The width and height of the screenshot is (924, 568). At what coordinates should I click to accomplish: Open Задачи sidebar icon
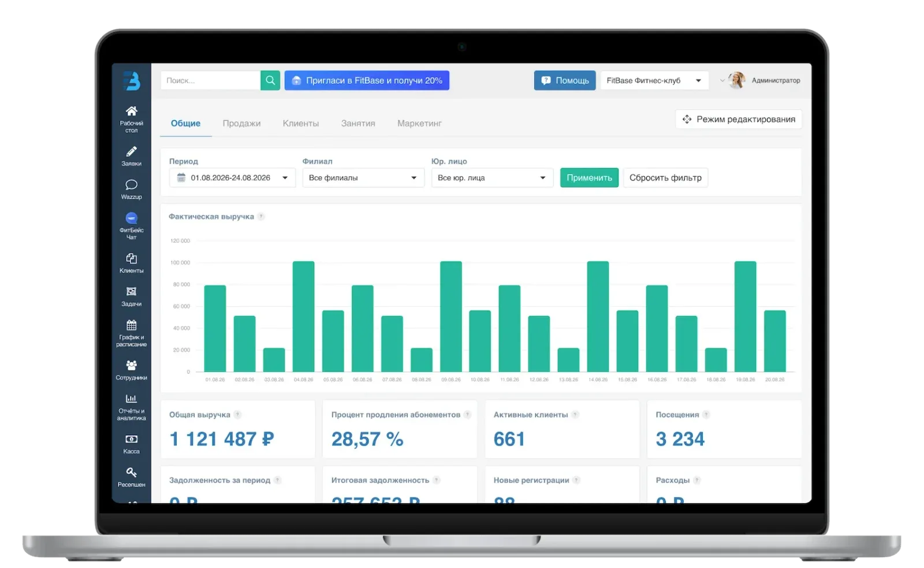point(132,292)
